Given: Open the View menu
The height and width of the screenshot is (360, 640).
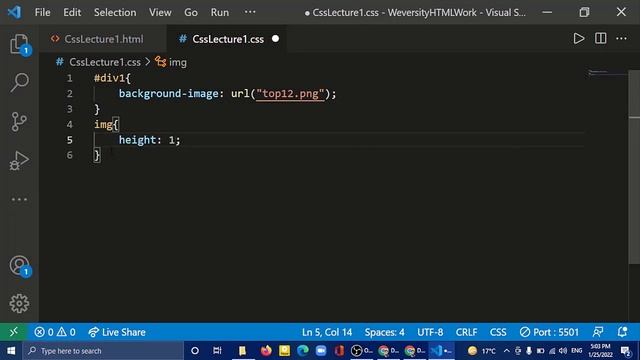Looking at the screenshot, I should 160,12.
